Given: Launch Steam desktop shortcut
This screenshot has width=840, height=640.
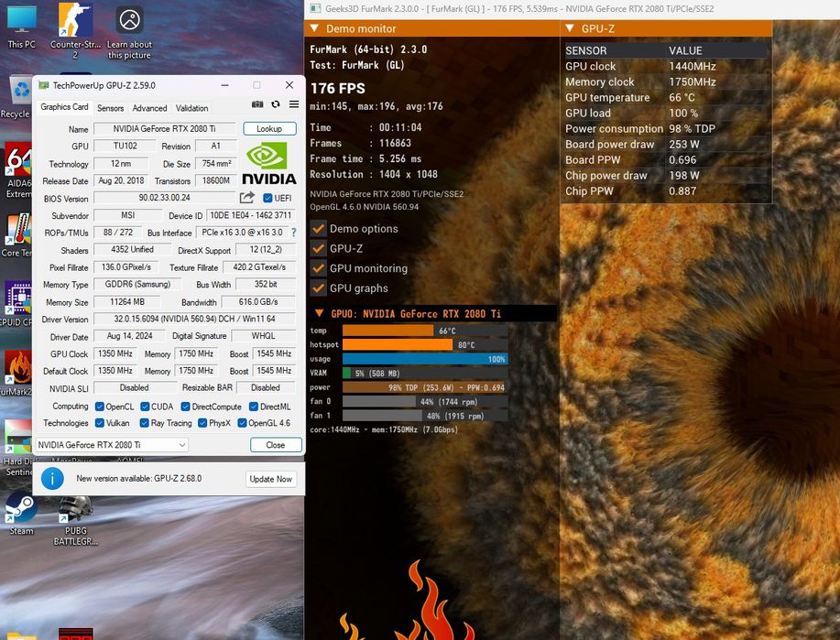Looking at the screenshot, I should (x=21, y=515).
